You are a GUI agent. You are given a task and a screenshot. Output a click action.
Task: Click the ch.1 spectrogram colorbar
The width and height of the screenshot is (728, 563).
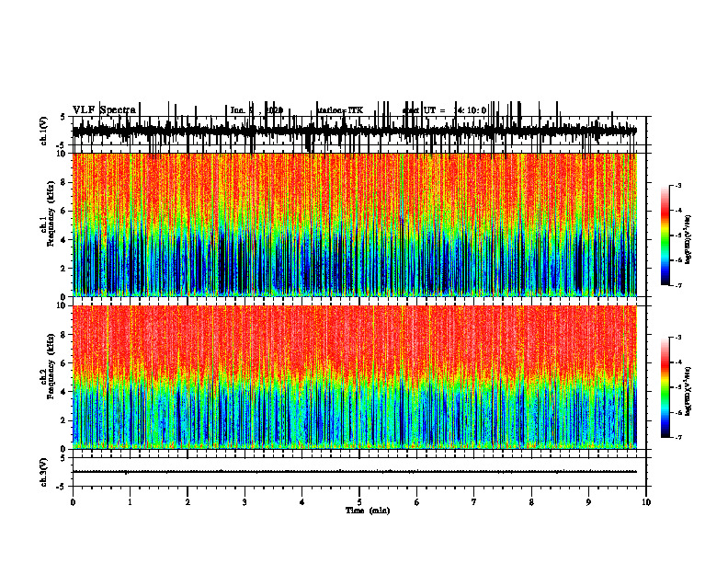click(x=665, y=236)
